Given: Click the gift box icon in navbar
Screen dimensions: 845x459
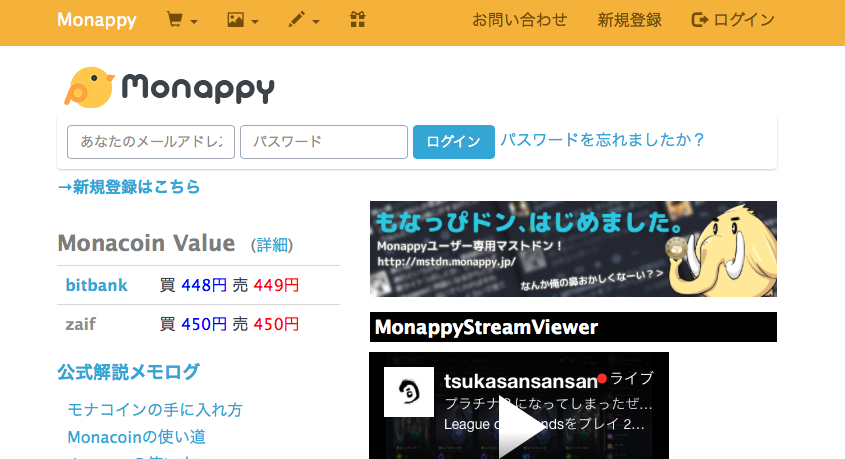Looking at the screenshot, I should [358, 20].
